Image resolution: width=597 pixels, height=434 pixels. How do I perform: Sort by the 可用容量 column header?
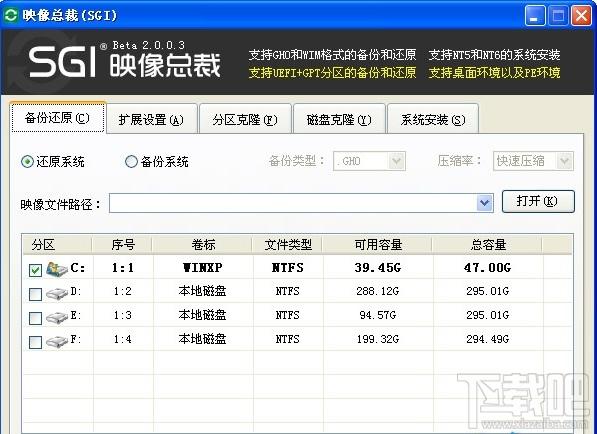tap(378, 245)
